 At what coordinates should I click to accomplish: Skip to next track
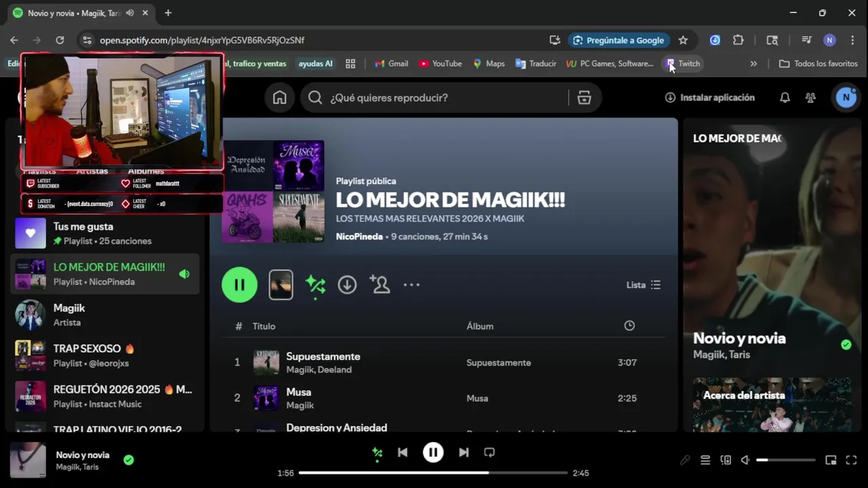click(x=464, y=452)
